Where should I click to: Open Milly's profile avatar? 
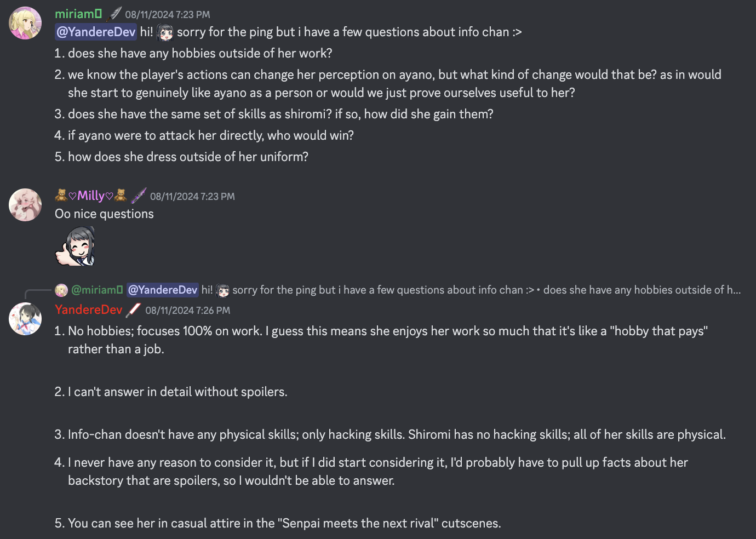click(x=25, y=205)
